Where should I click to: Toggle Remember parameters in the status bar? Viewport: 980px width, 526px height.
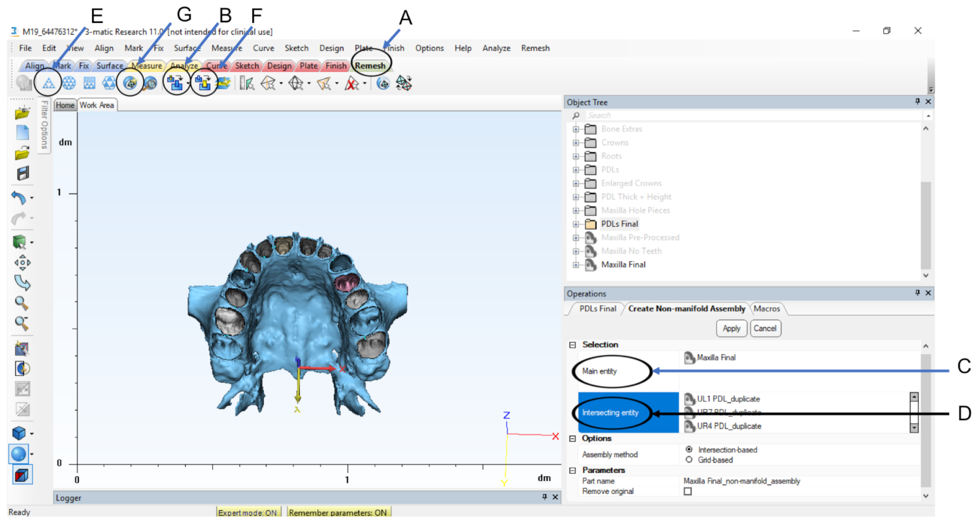[x=339, y=513]
